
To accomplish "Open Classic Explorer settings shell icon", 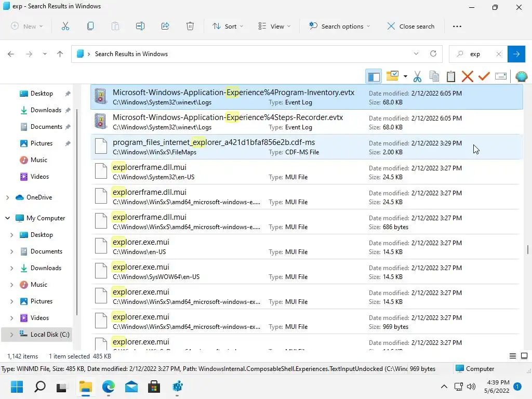I will pos(521,76).
